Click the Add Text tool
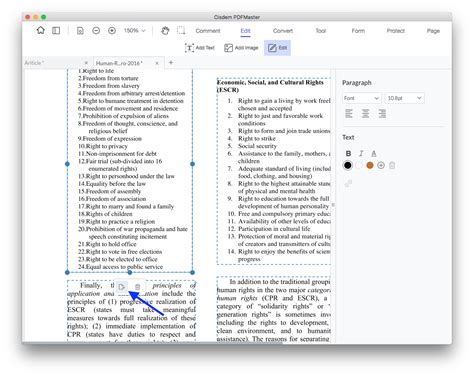Image resolution: width=474 pixels, height=376 pixels. 200,48
